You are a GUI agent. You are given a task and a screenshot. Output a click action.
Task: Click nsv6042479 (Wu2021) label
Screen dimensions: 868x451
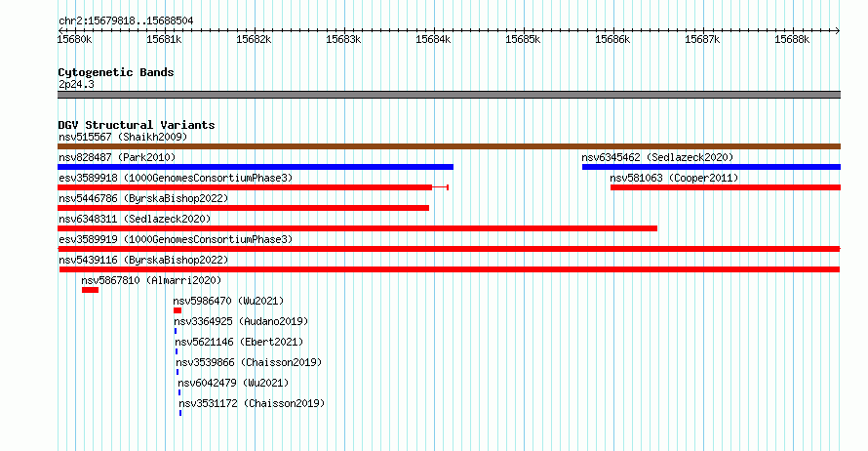pyautogui.click(x=233, y=383)
